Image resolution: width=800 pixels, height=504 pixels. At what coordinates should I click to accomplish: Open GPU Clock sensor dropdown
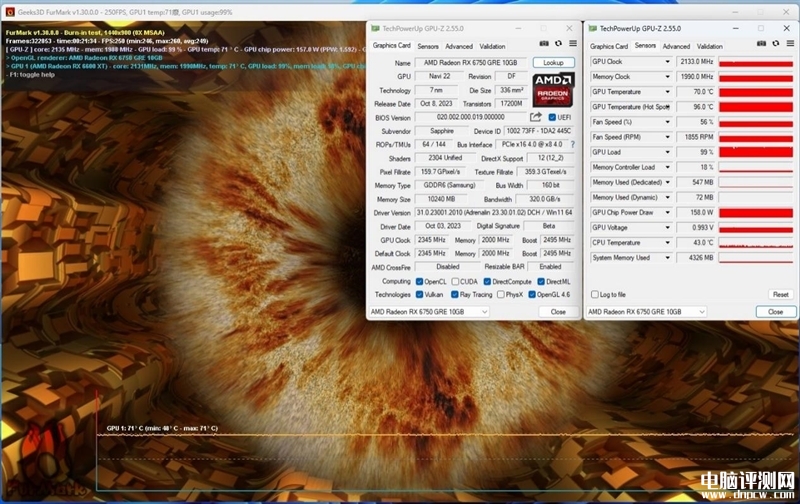(667, 62)
